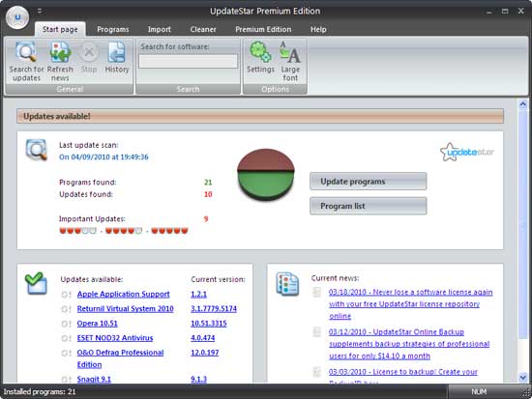
Task: Open the Snagit 9.1 link
Action: tap(94, 379)
